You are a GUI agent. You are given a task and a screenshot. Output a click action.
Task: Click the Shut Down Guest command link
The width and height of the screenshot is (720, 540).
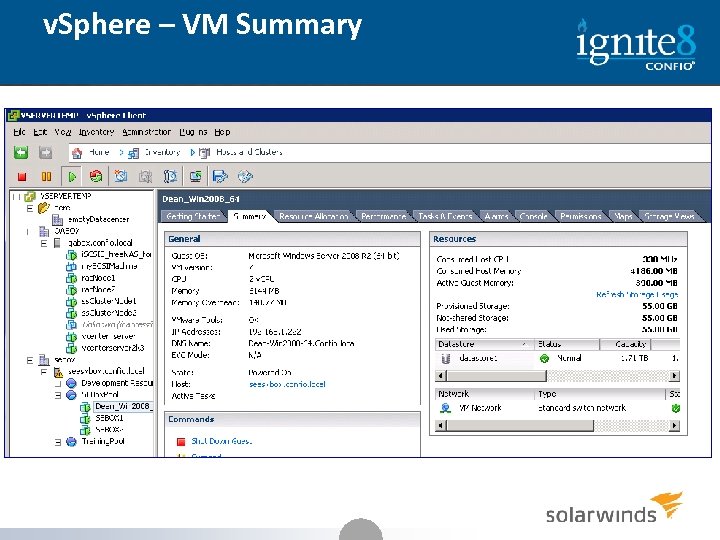[221, 441]
